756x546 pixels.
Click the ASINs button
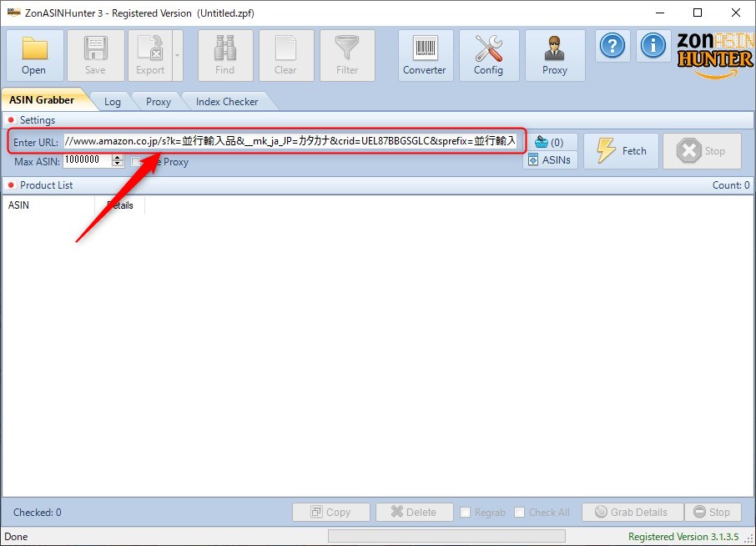(550, 159)
